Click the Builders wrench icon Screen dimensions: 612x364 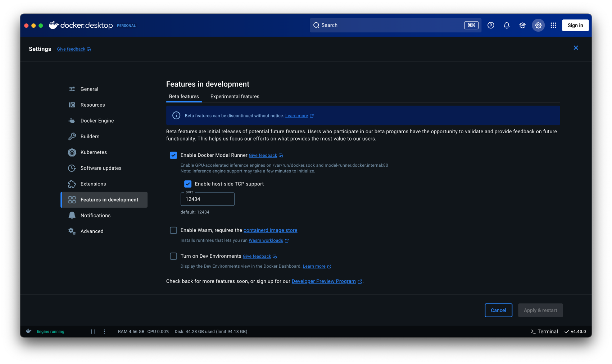click(72, 137)
